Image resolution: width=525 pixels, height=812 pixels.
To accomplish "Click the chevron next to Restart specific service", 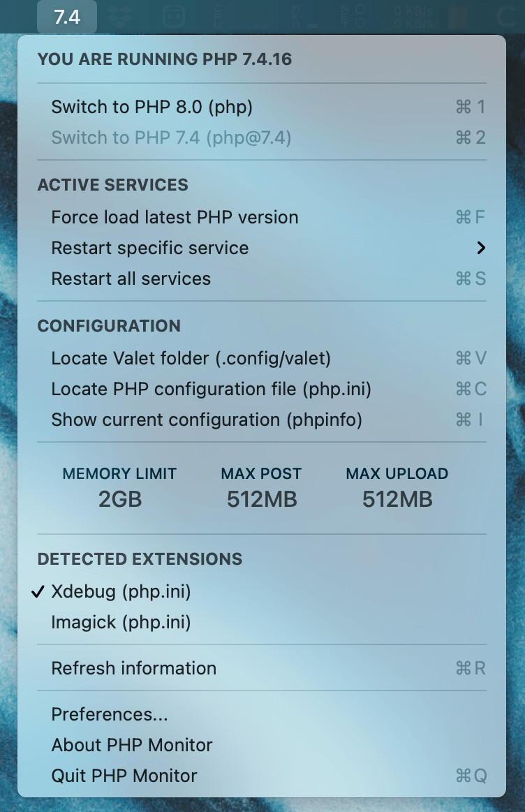I will (x=481, y=248).
